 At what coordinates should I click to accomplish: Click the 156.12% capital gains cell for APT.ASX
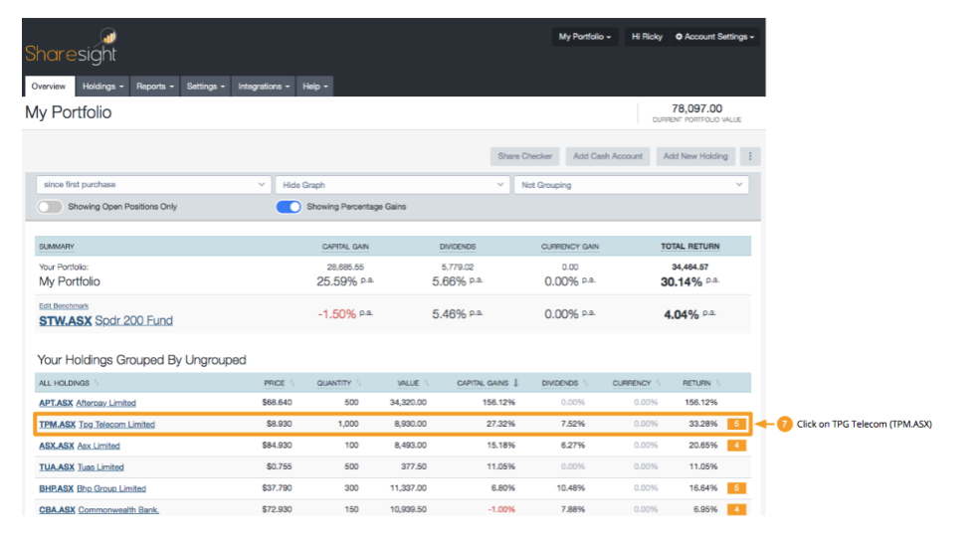tap(498, 402)
